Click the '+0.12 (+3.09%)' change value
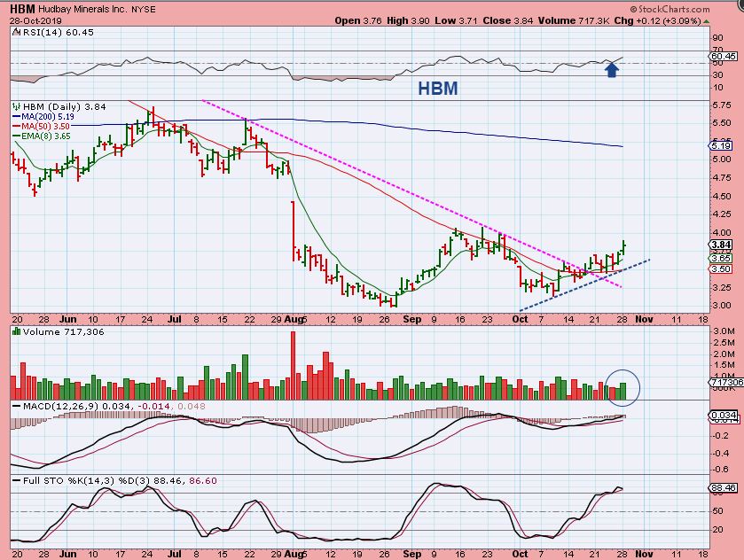The width and height of the screenshot is (744, 560). (668, 21)
